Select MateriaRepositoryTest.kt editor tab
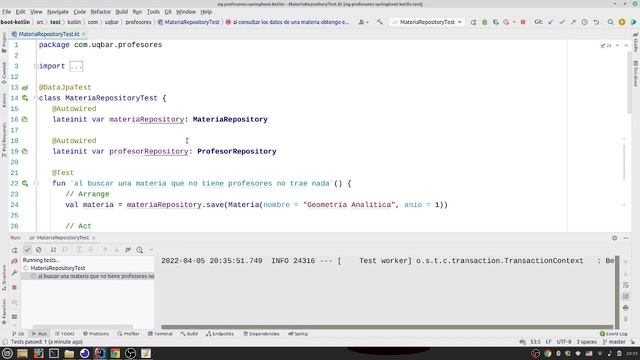Screen dimensions: 640x360 point(49,34)
